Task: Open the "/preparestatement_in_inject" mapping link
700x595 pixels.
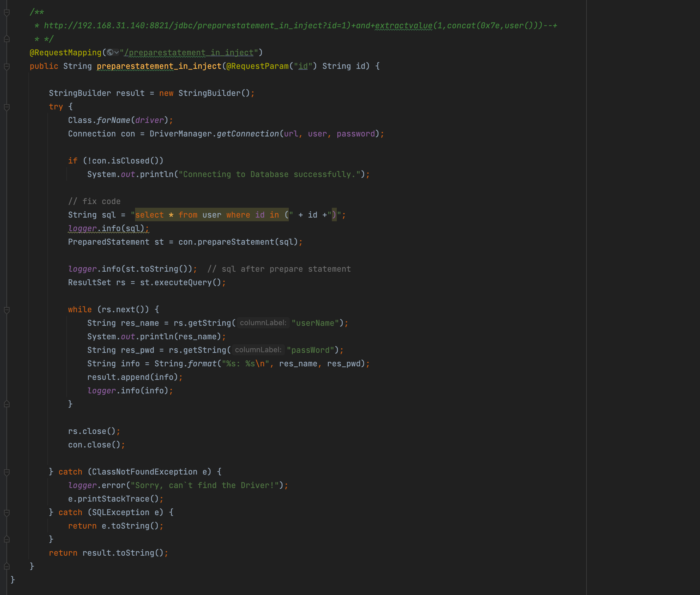Action: 189,53
